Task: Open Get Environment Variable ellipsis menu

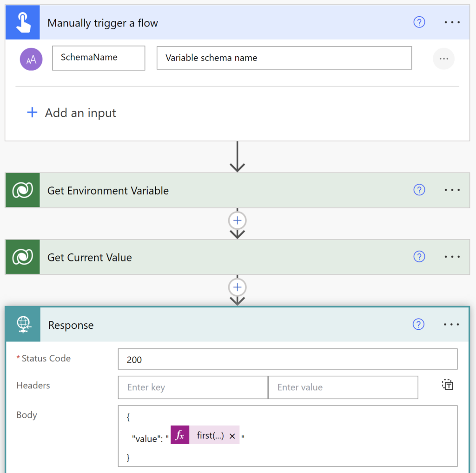Action: (x=452, y=190)
